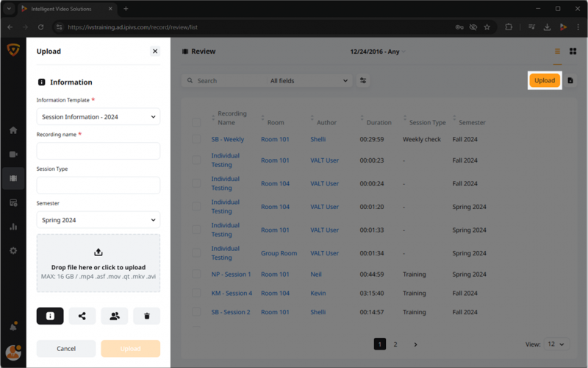
Task: Click the export report document icon
Action: coord(570,80)
